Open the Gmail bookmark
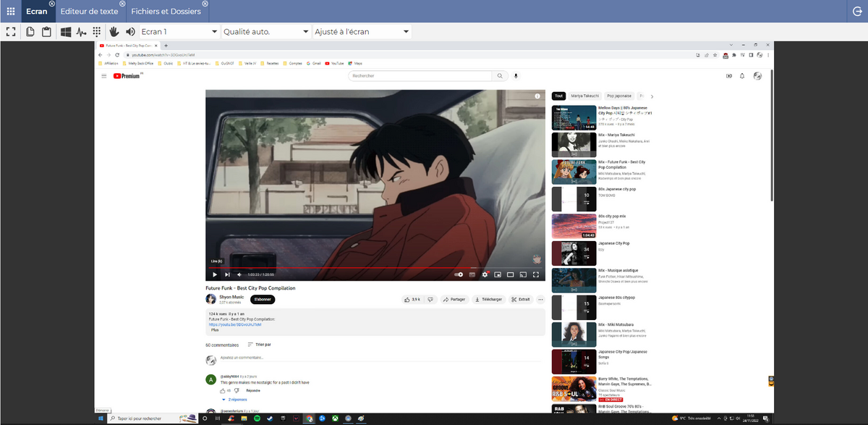 (313, 63)
